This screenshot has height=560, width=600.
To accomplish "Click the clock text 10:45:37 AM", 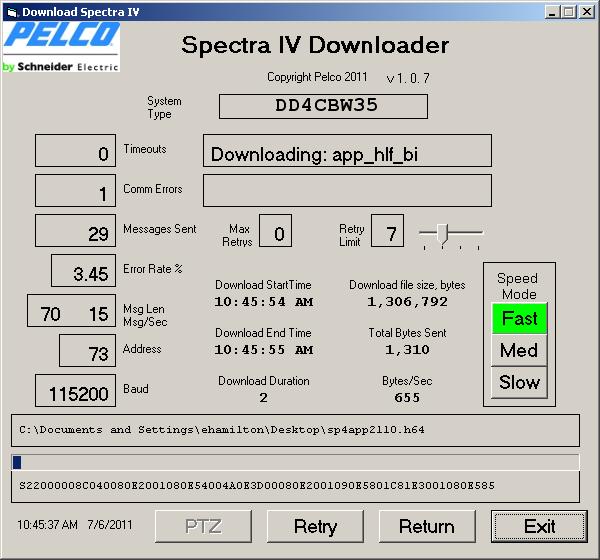I will click(47, 524).
